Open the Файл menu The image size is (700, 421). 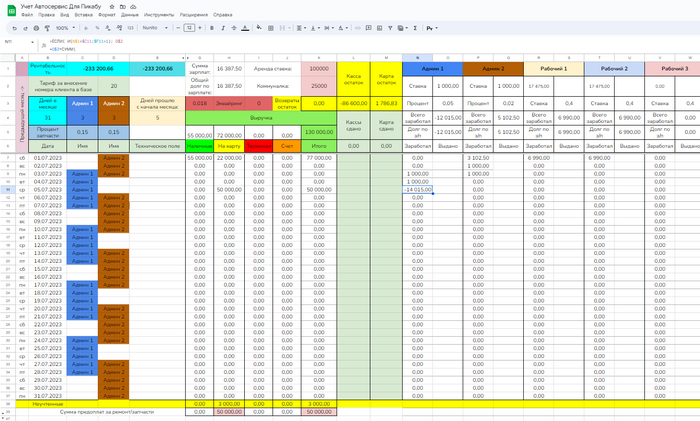26,17
